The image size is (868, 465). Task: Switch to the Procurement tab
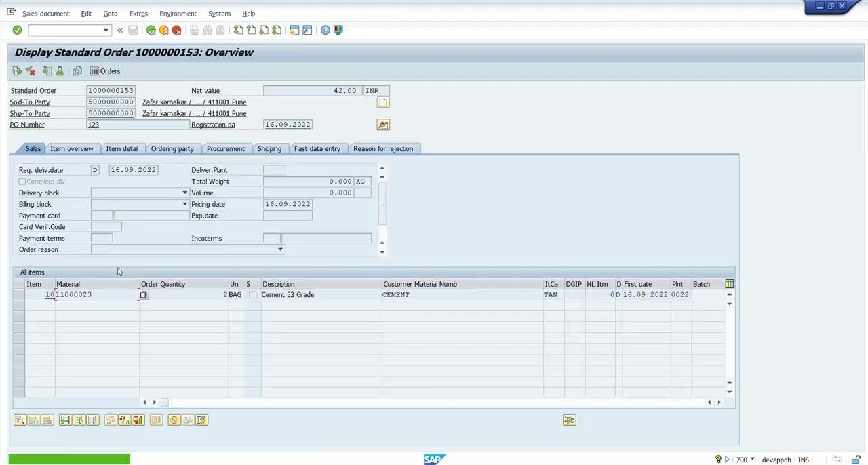[226, 148]
